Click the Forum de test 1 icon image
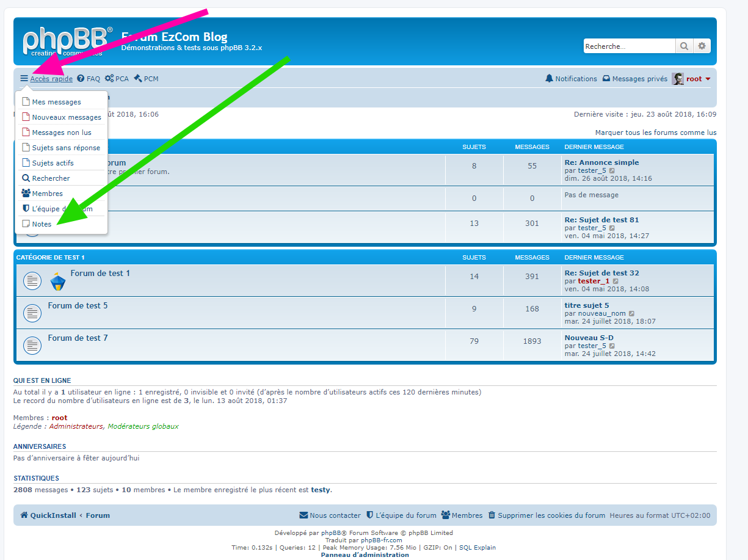The image size is (748, 560). coord(57,281)
